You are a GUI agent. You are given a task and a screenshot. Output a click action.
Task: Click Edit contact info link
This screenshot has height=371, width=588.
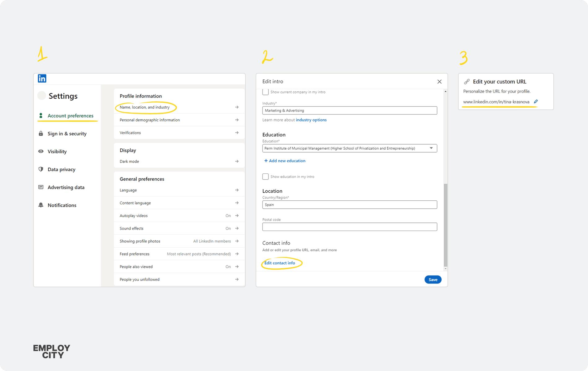(x=280, y=263)
